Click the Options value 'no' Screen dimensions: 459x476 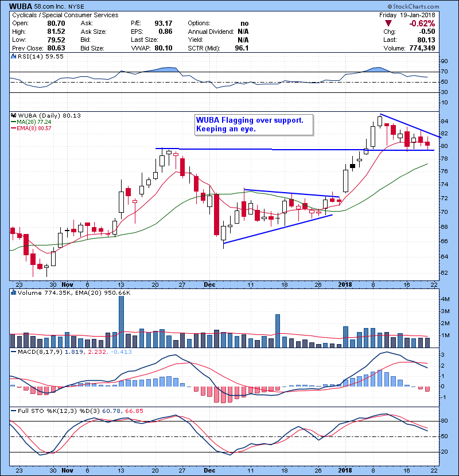244,24
